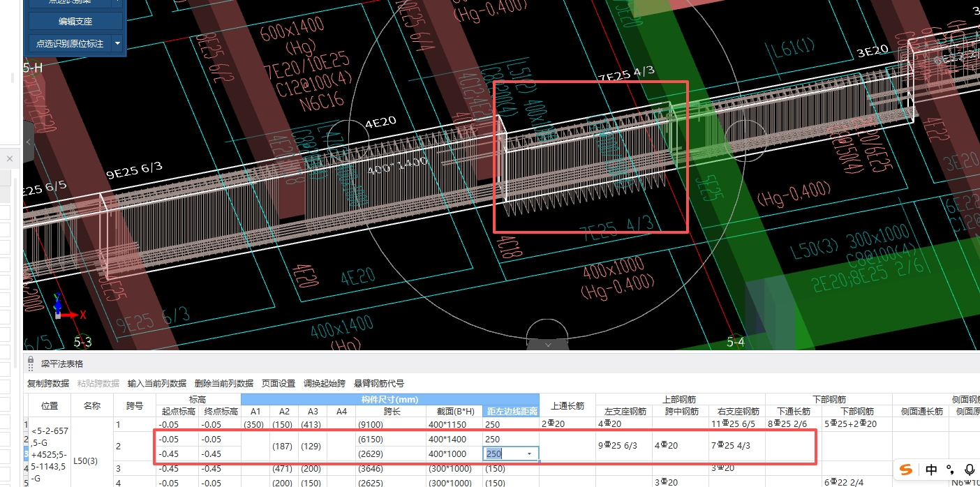Image resolution: width=980 pixels, height=487 pixels.
Task: Select the 截面(B*H) column header
Action: tap(454, 412)
